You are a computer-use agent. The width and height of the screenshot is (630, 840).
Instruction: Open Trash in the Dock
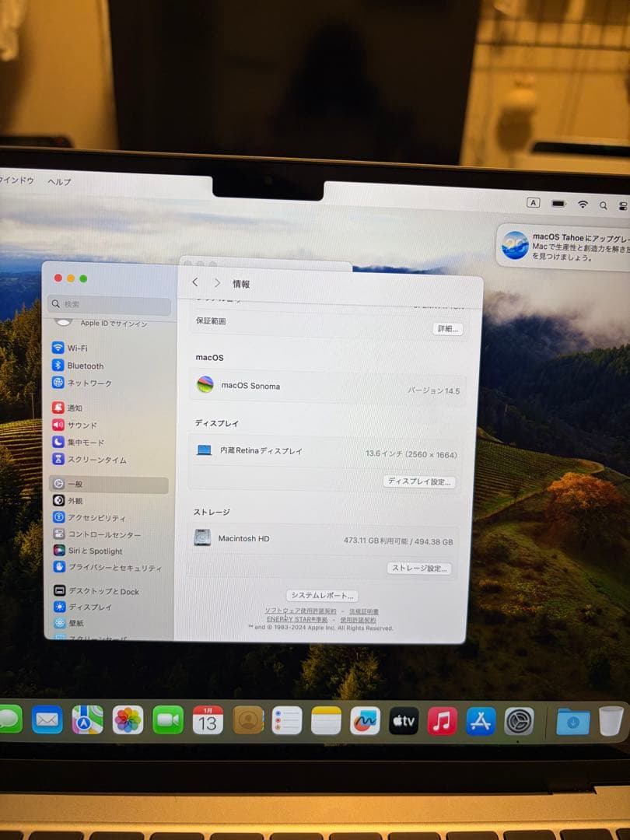pyautogui.click(x=611, y=721)
